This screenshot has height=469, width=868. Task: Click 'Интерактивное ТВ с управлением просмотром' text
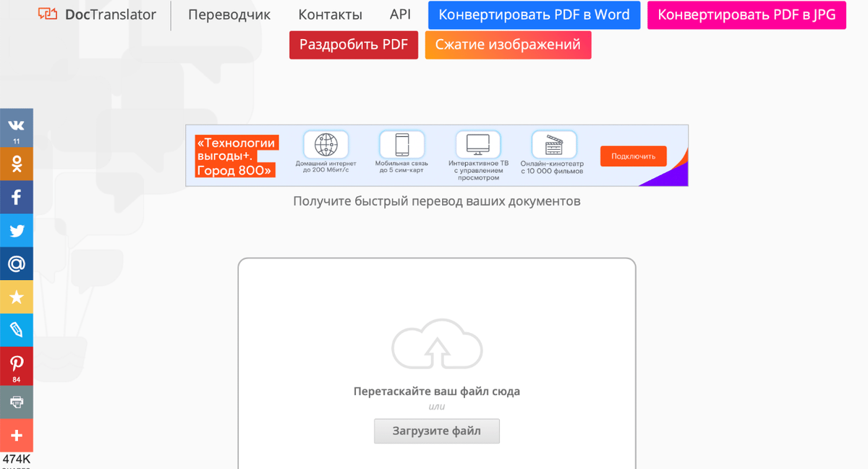pyautogui.click(x=478, y=170)
